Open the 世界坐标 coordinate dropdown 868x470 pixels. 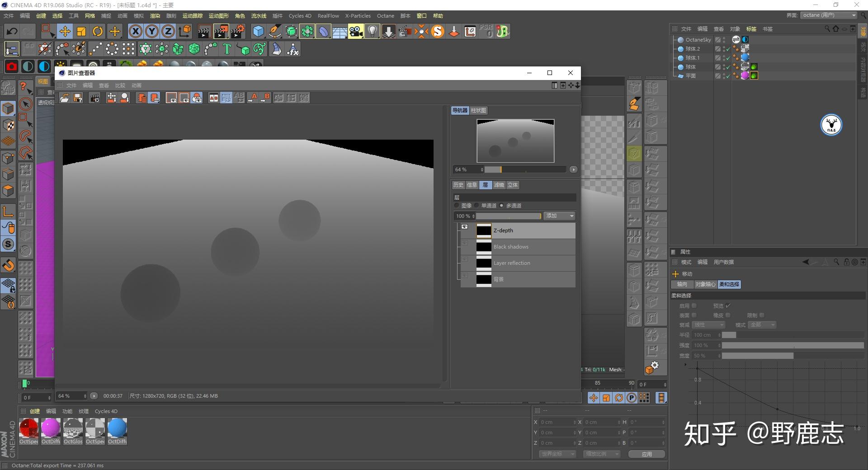point(557,454)
